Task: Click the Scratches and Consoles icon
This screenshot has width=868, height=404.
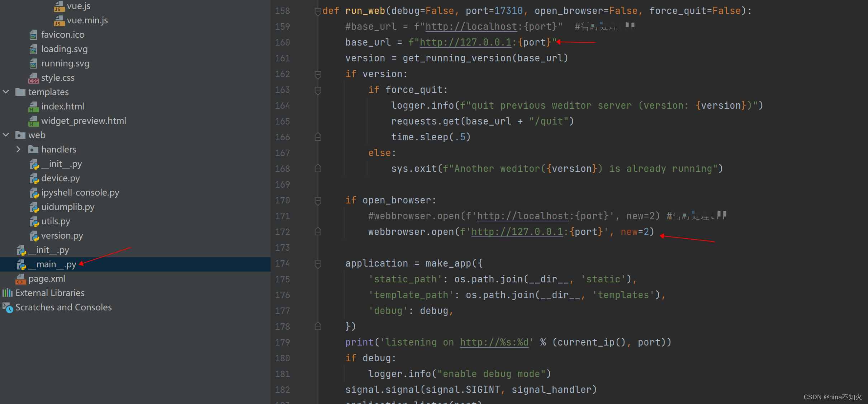Action: click(7, 307)
